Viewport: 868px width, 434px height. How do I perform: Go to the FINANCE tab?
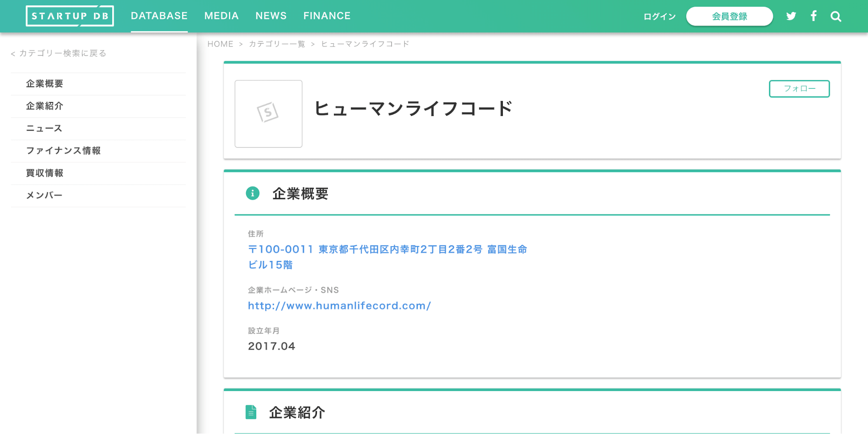327,16
